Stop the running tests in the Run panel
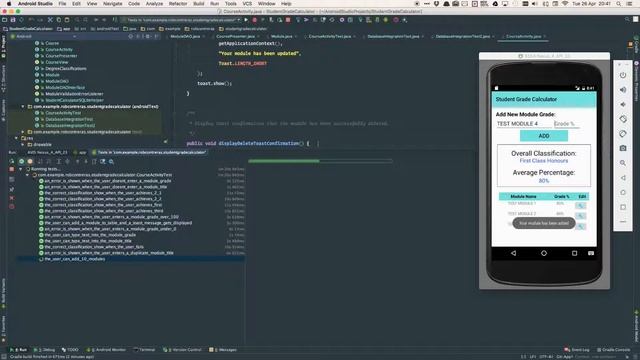Viewport: 640px width, 360px height. click(x=12, y=169)
